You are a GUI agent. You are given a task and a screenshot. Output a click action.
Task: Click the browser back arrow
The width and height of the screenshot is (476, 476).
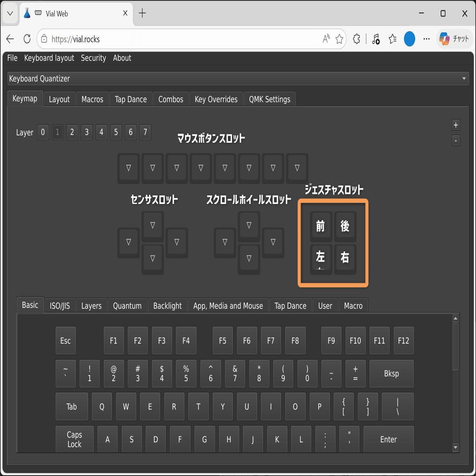(x=10, y=39)
